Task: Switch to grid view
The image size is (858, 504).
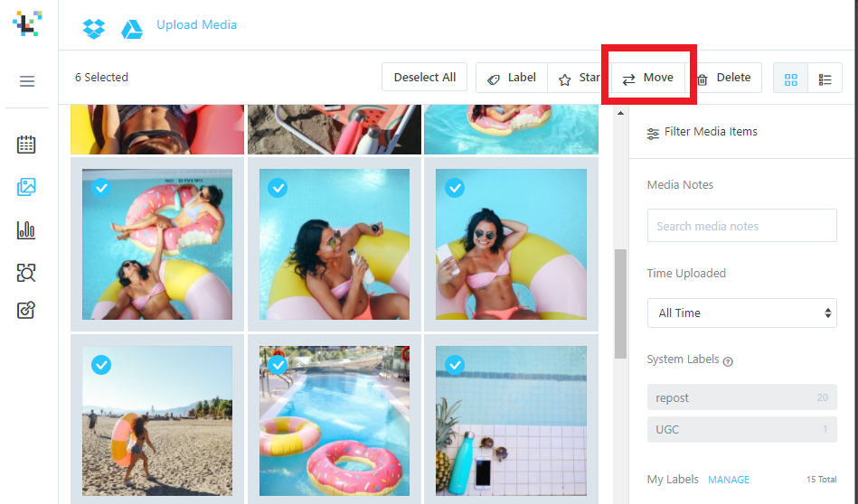Action: 791,79
